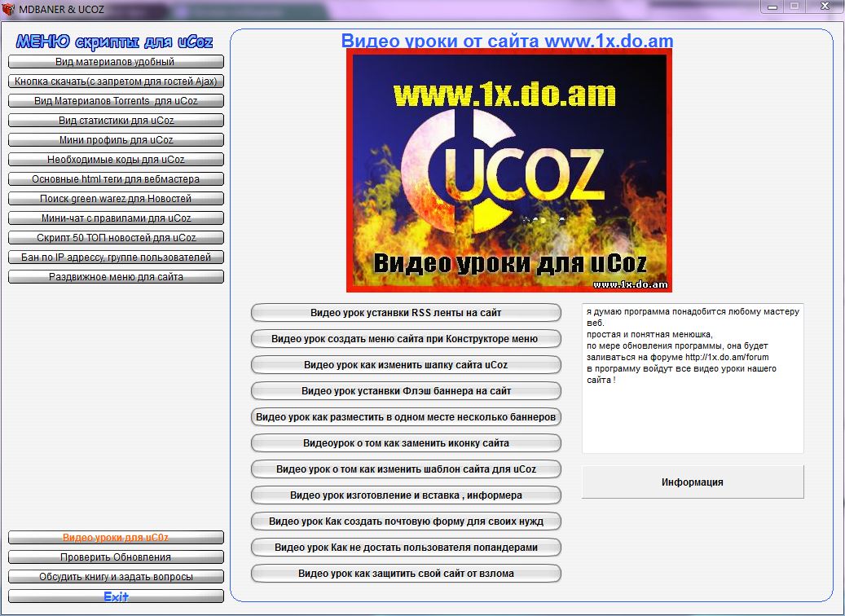Screen dimensions: 845x616
Task: Click the 'МЕНЮ скрипты для uCoz' title
Action: [x=115, y=42]
